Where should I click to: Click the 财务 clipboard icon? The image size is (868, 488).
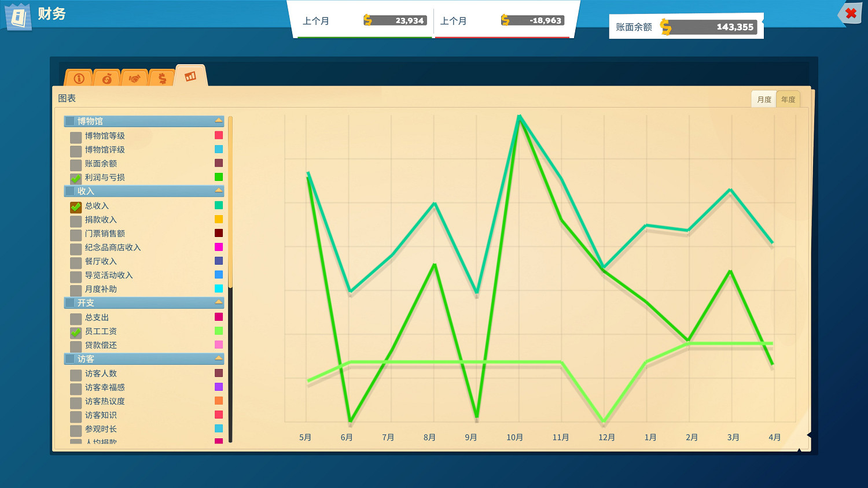click(x=19, y=16)
